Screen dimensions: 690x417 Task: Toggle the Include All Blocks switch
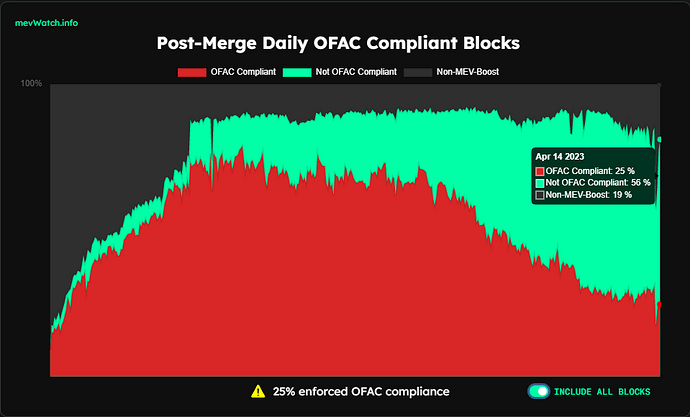[538, 391]
